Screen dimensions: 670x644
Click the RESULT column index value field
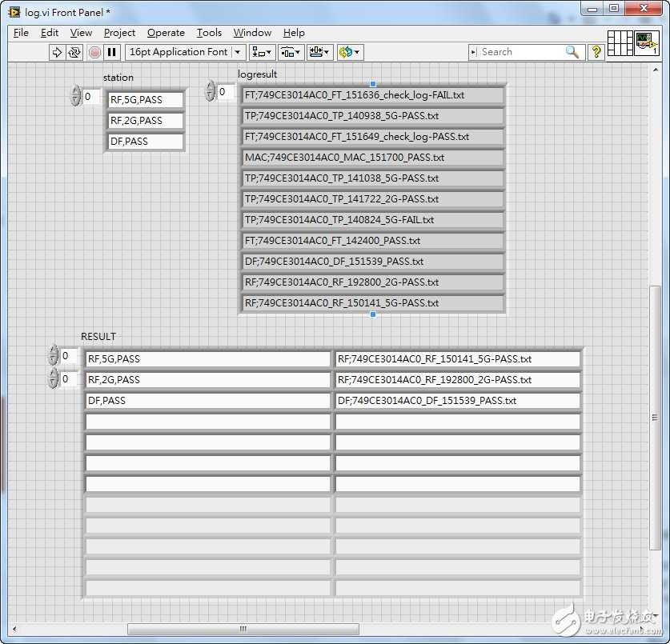(x=69, y=378)
